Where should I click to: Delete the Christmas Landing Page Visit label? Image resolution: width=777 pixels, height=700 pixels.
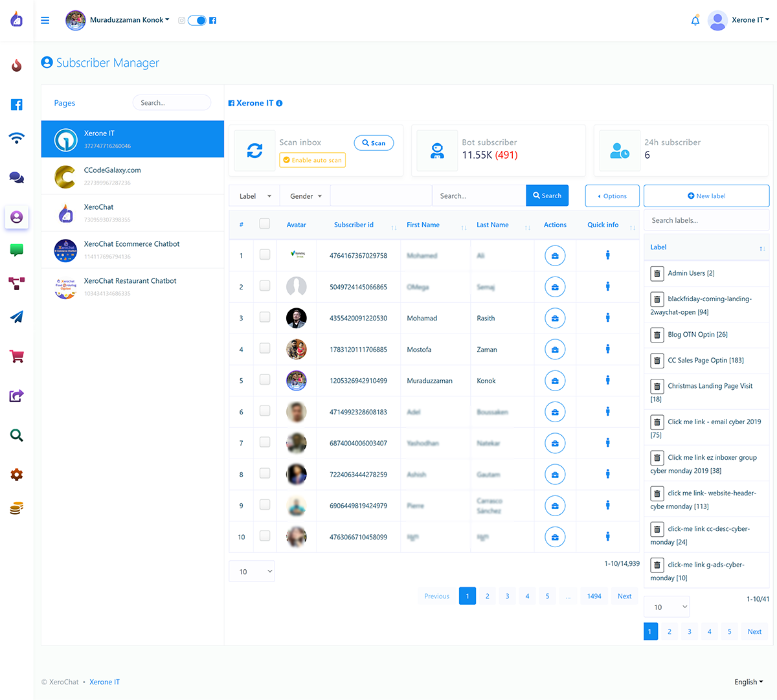657,386
